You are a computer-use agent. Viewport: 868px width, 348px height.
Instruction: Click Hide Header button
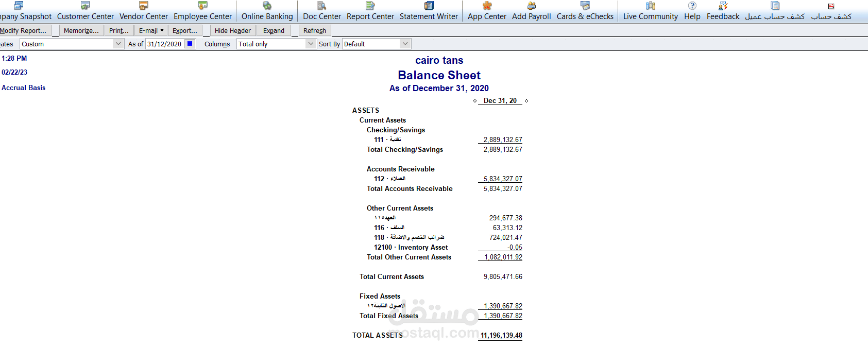pyautogui.click(x=233, y=31)
